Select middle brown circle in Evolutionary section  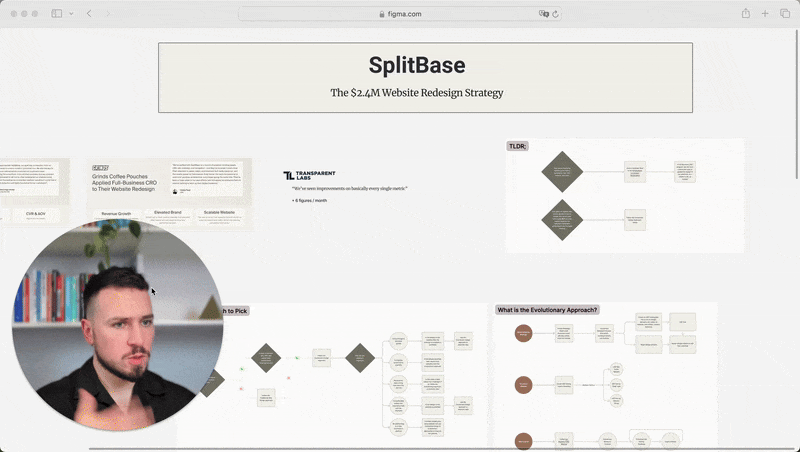click(x=523, y=385)
